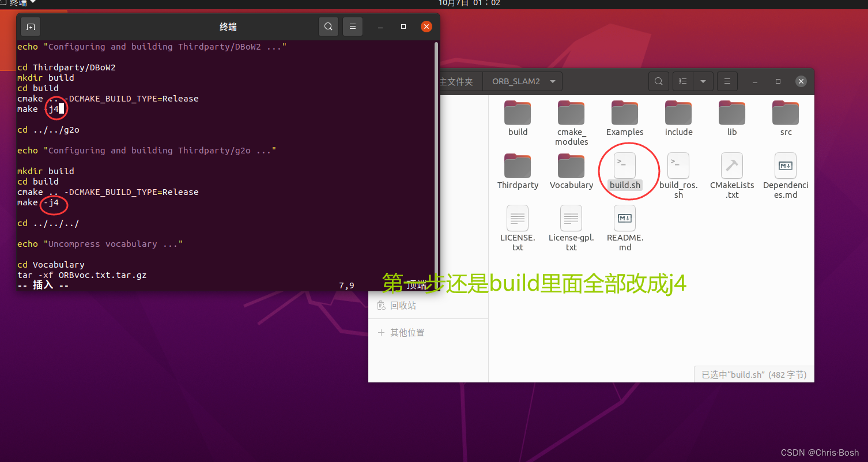The width and height of the screenshot is (868, 462).
Task: Click the search icon in Files window
Action: coord(659,81)
